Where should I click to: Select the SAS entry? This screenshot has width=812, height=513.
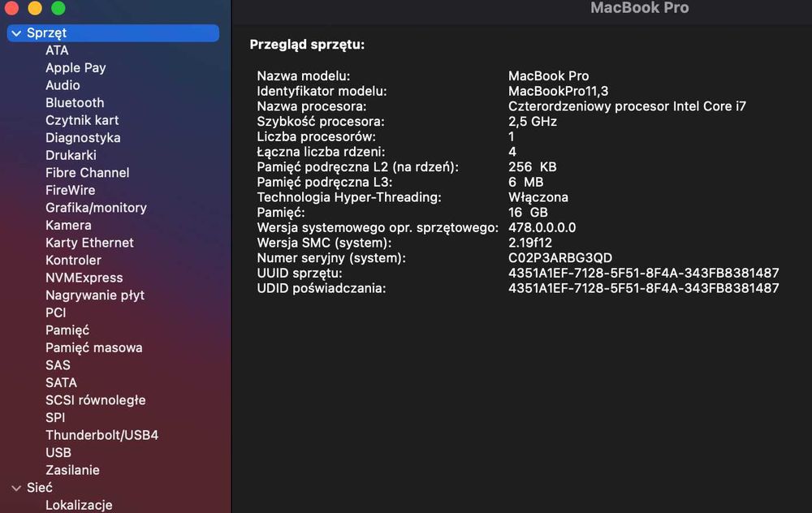pyautogui.click(x=58, y=365)
